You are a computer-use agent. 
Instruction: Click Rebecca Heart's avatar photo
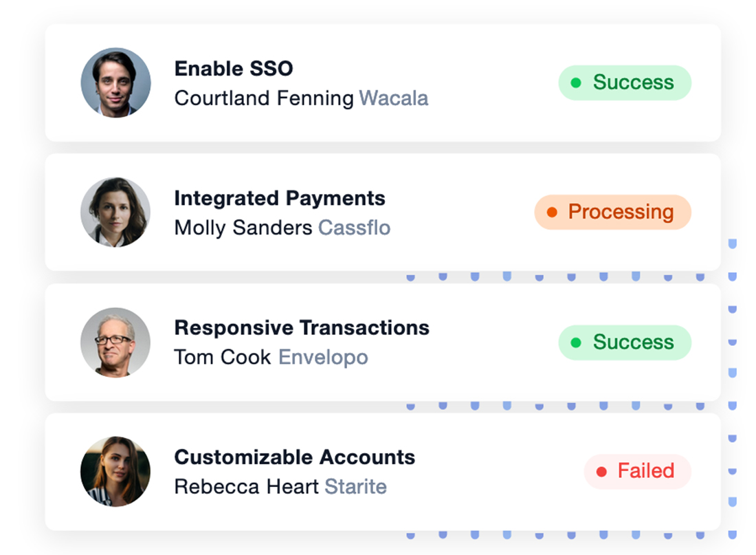[115, 472]
